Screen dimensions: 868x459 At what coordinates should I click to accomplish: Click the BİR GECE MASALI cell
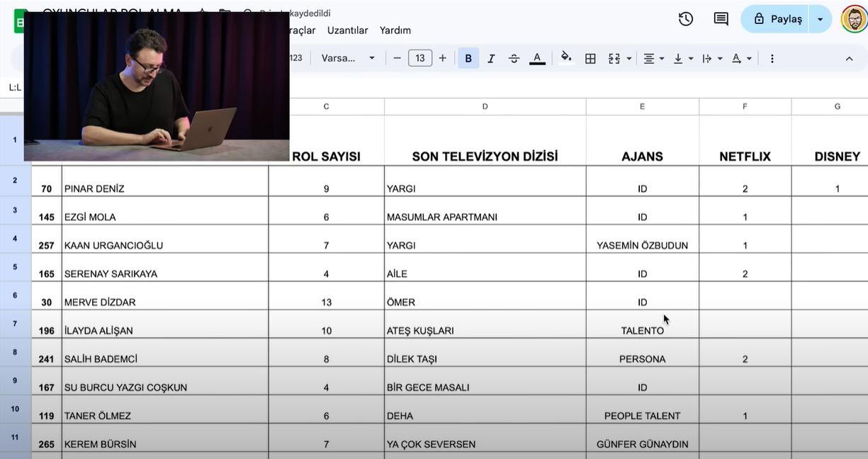pyautogui.click(x=485, y=380)
